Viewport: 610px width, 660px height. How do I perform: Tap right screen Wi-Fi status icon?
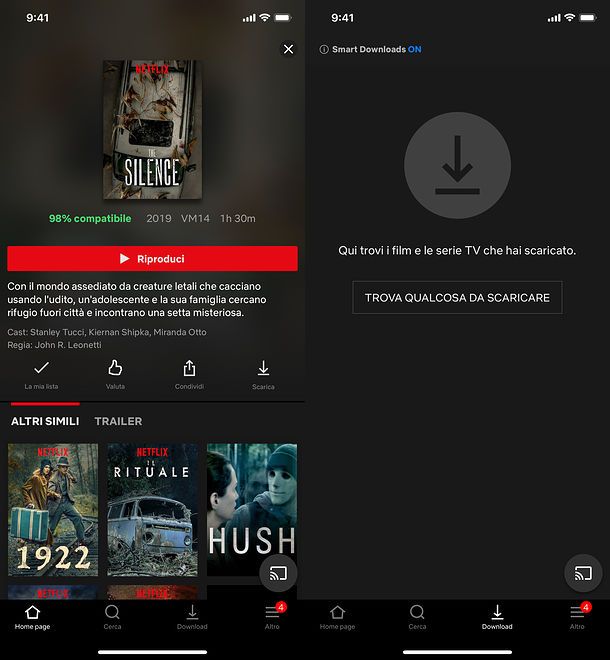(x=570, y=17)
